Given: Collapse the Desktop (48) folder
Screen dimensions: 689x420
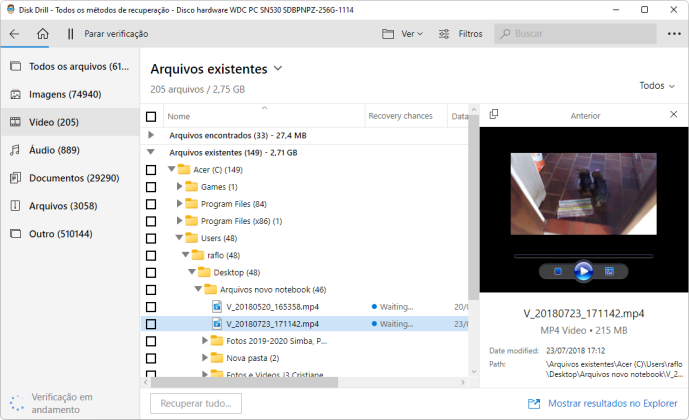Looking at the screenshot, I should point(192,272).
